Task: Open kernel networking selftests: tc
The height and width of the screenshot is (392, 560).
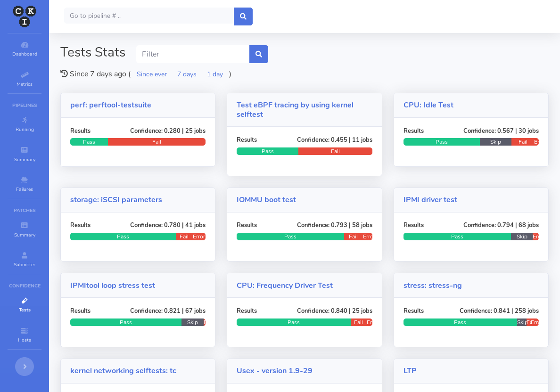Action: [123, 371]
